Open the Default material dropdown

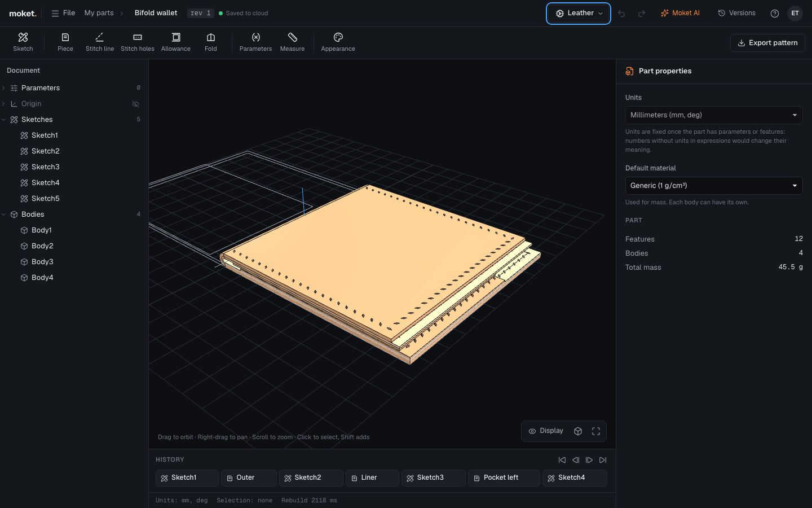[714, 186]
